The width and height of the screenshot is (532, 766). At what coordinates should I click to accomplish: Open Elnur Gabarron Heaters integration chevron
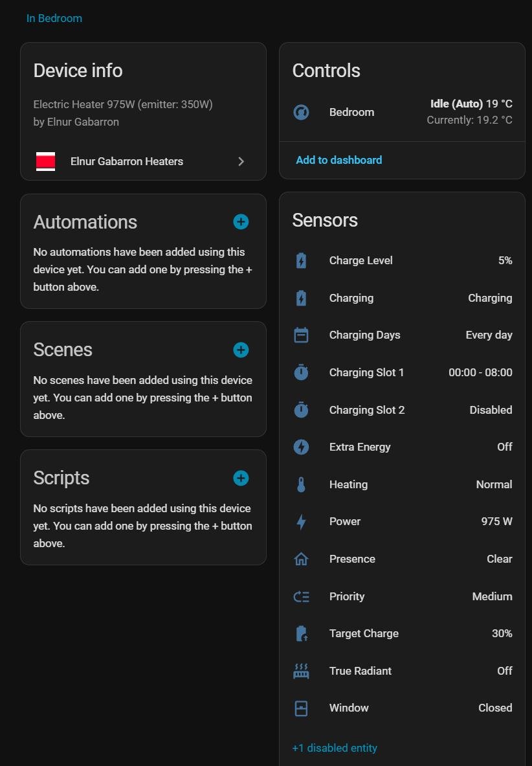(x=241, y=162)
